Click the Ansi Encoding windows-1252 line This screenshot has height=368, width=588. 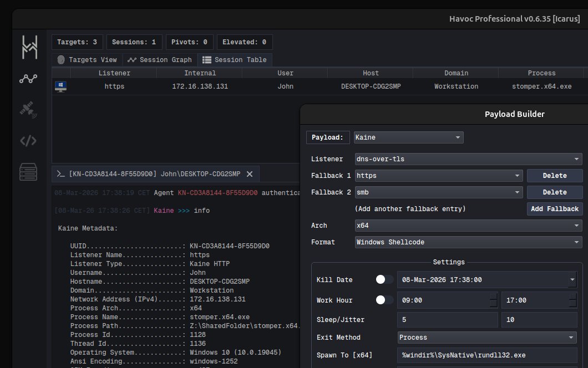click(x=154, y=361)
